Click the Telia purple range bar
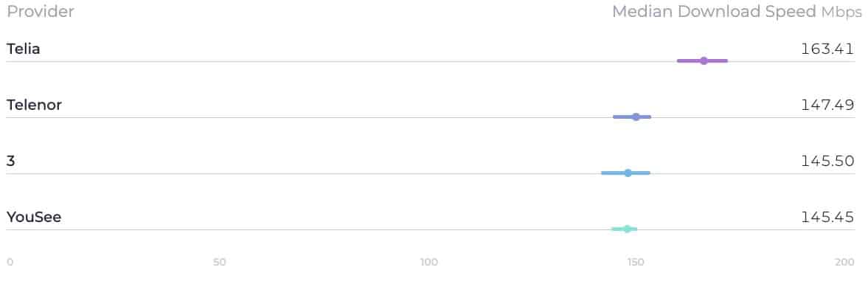 click(x=703, y=60)
